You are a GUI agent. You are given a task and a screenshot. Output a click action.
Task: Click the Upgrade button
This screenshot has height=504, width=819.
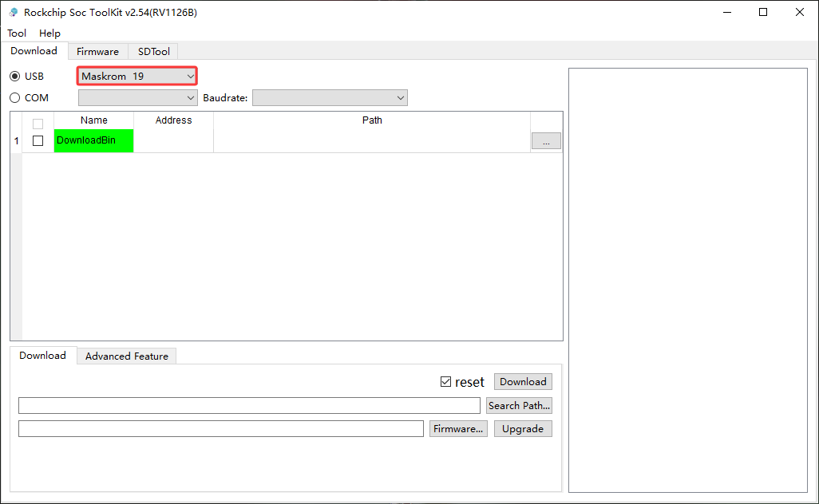tap(523, 429)
